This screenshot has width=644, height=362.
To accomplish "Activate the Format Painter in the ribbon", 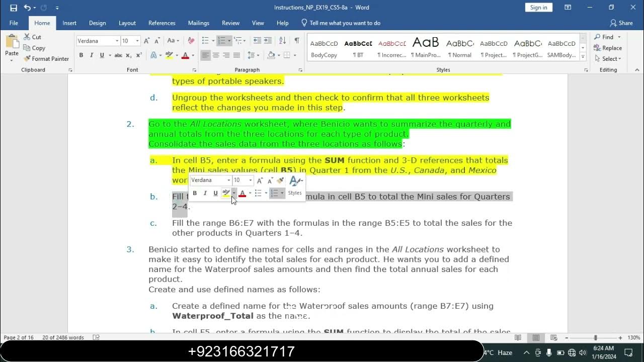I will coord(46,59).
